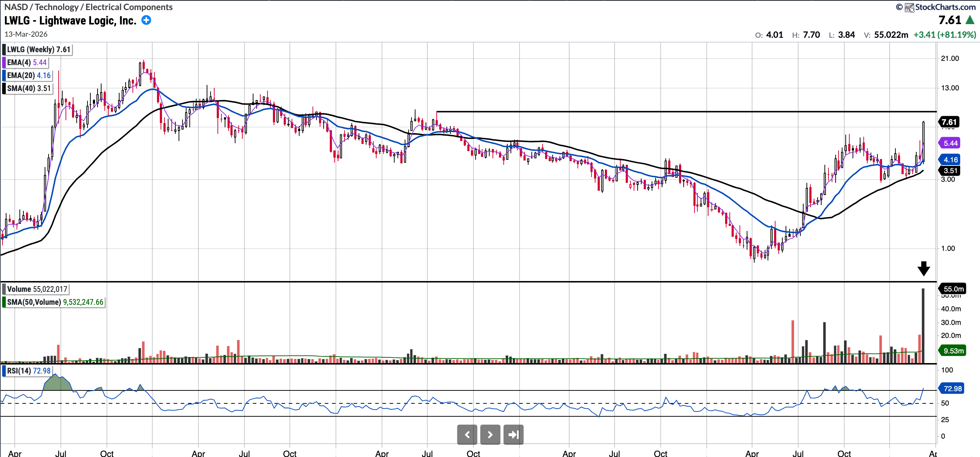Image resolution: width=980 pixels, height=457 pixels.
Task: Click the 7.61 last price axis tag
Action: pos(949,122)
